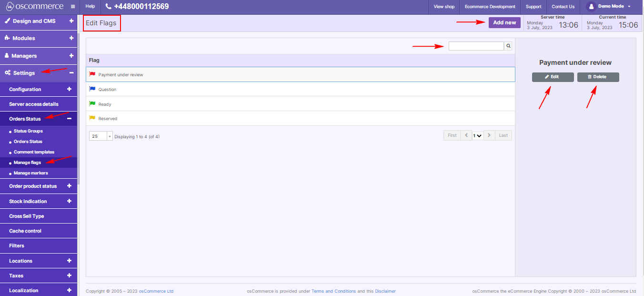Click the Demo Mode user avatar icon
Screen dimensions: 644x296
591,7
